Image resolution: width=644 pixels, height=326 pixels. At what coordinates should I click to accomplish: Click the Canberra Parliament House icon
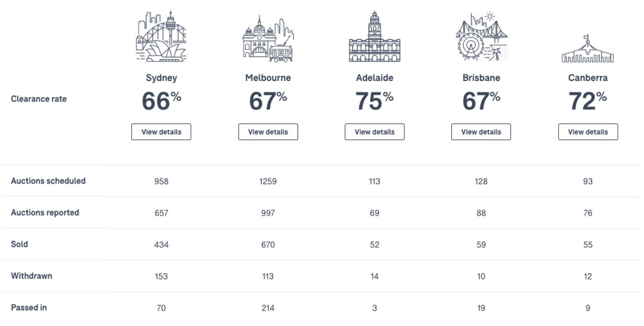(588, 48)
